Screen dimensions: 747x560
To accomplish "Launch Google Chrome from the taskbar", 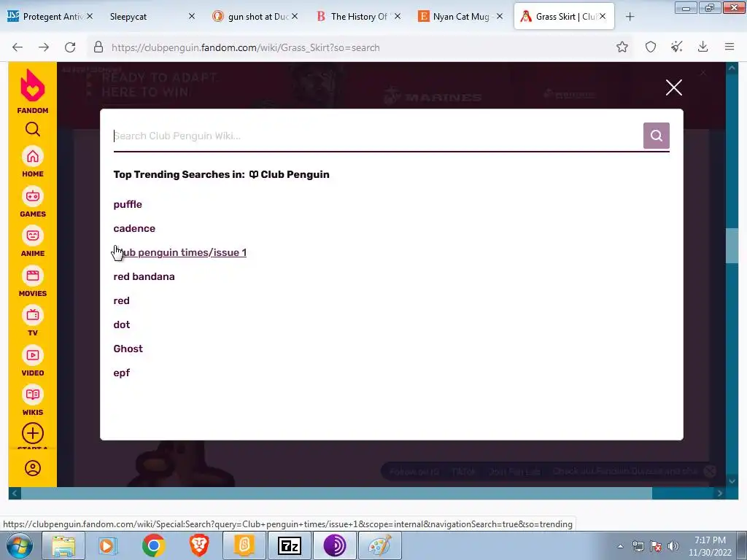I will point(153,545).
